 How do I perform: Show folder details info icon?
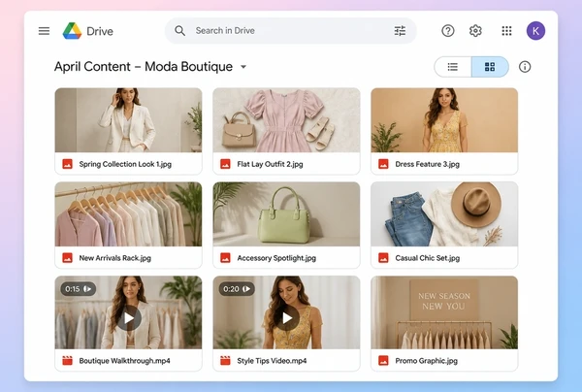tap(525, 67)
